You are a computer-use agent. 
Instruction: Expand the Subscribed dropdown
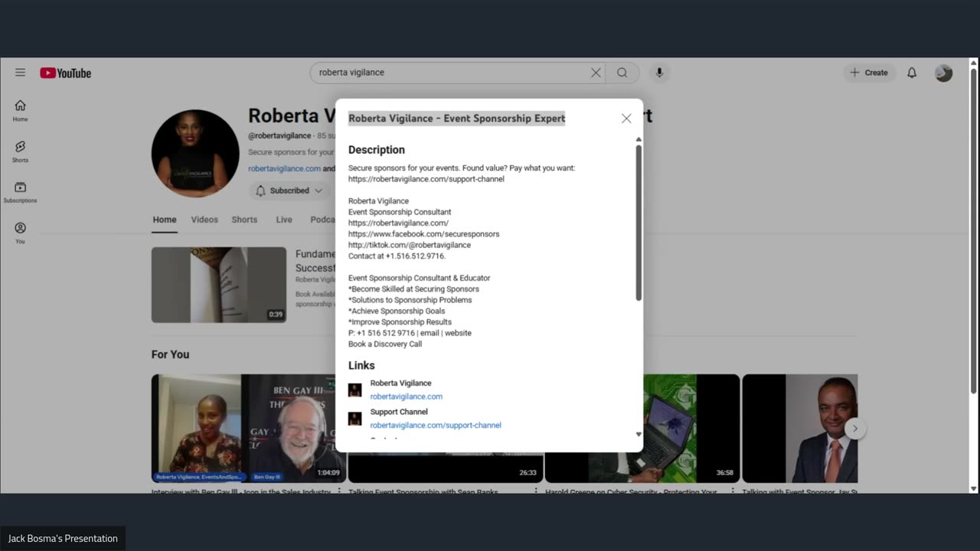[289, 191]
